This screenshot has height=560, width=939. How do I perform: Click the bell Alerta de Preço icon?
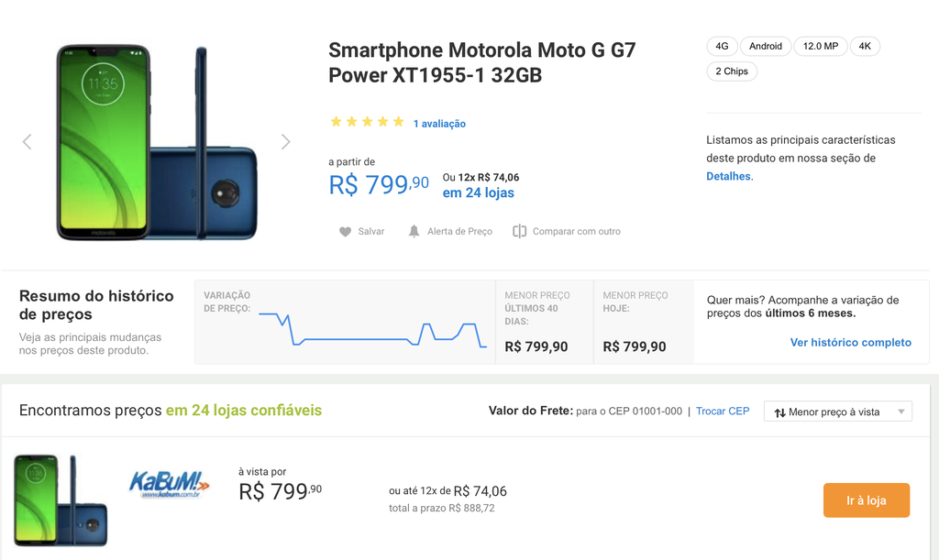[414, 231]
